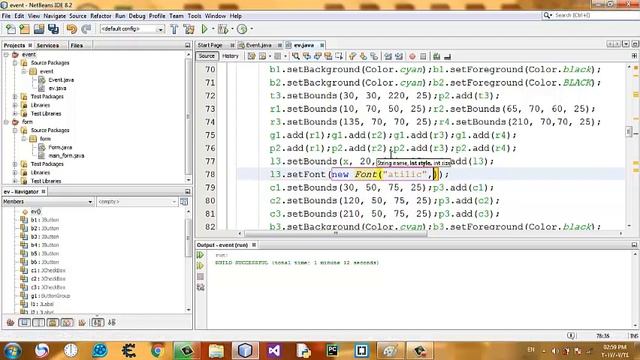
Task: Click the editor Last Edit icon
Action: 251,56
